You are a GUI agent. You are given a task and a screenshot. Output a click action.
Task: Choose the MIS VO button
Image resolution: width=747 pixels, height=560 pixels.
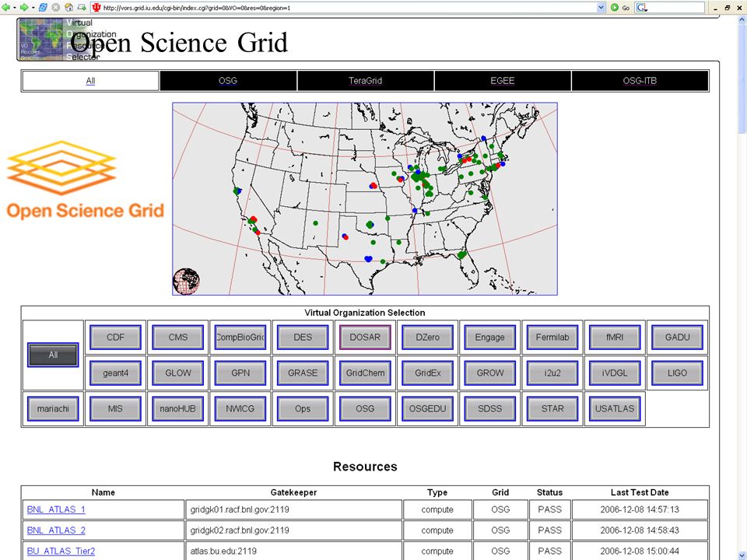[x=115, y=408]
